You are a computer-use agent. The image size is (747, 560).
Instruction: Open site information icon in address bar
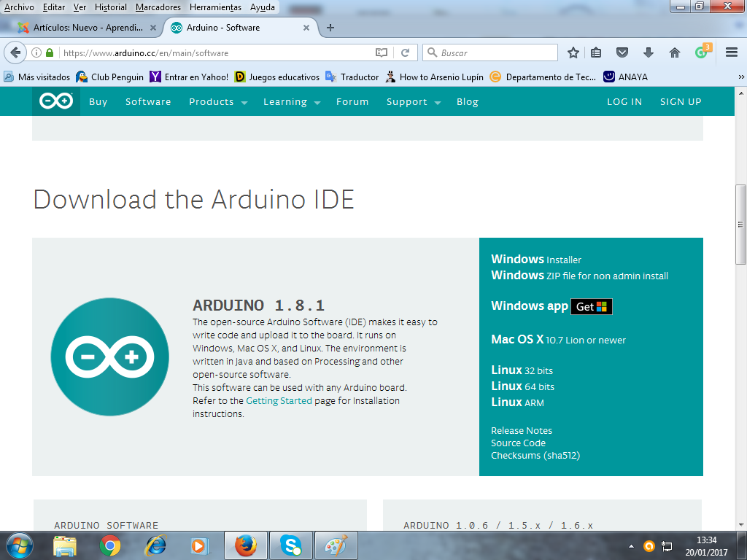click(x=36, y=52)
